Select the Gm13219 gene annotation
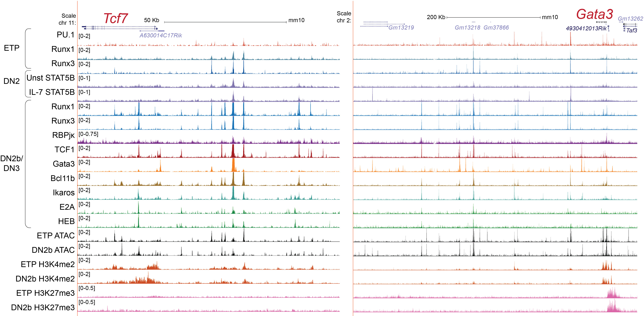This screenshot has height=316, width=644. click(x=401, y=27)
